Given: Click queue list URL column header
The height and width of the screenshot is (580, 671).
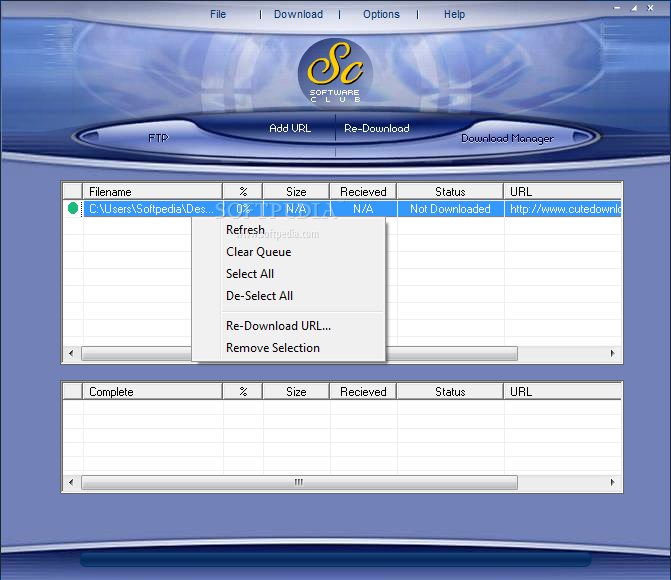Looking at the screenshot, I should pyautogui.click(x=562, y=191).
